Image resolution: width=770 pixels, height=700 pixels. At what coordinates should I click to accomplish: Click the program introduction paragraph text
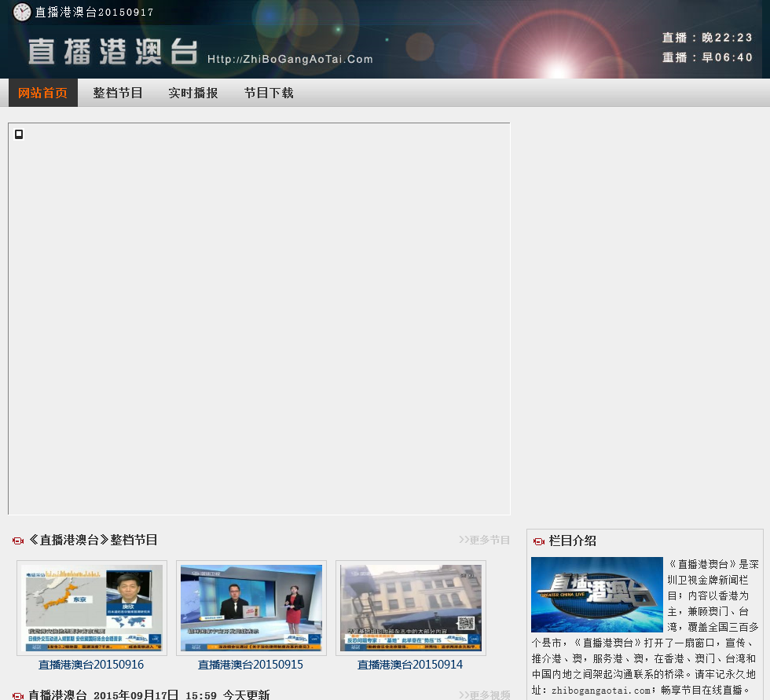point(645,627)
